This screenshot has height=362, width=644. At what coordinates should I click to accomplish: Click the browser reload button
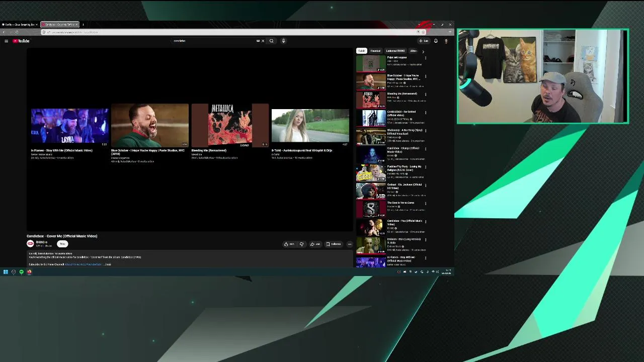(17, 32)
